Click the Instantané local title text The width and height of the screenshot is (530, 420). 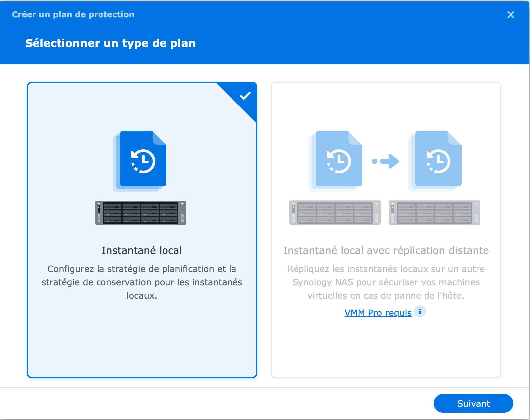click(x=142, y=250)
